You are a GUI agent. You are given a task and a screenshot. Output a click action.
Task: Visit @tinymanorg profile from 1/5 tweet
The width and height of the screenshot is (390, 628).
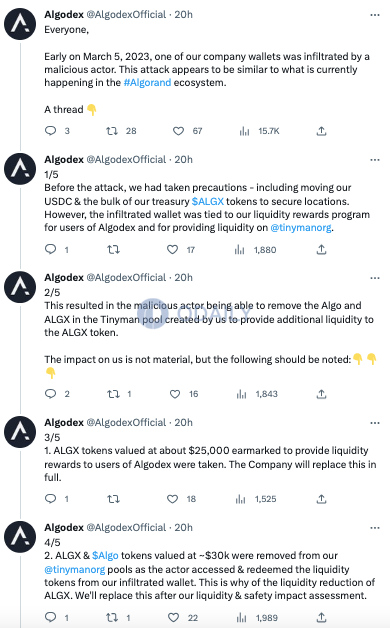(301, 228)
